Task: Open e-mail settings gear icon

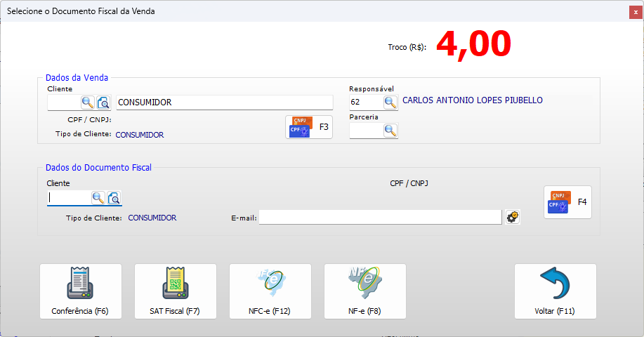Action: 512,217
